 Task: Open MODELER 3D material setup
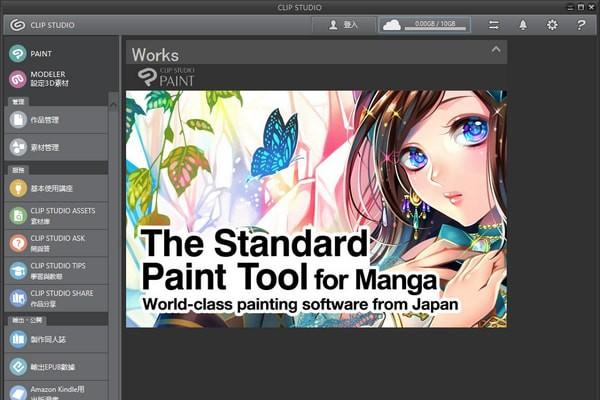coord(38,78)
